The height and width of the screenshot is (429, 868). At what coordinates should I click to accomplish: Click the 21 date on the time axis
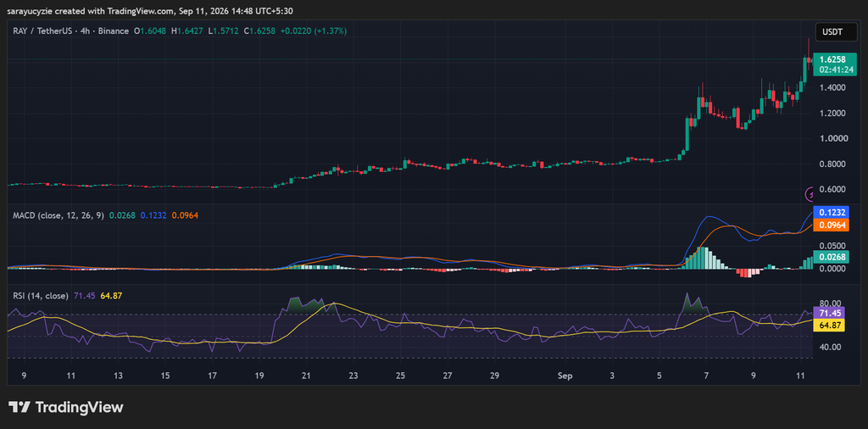pyautogui.click(x=305, y=376)
